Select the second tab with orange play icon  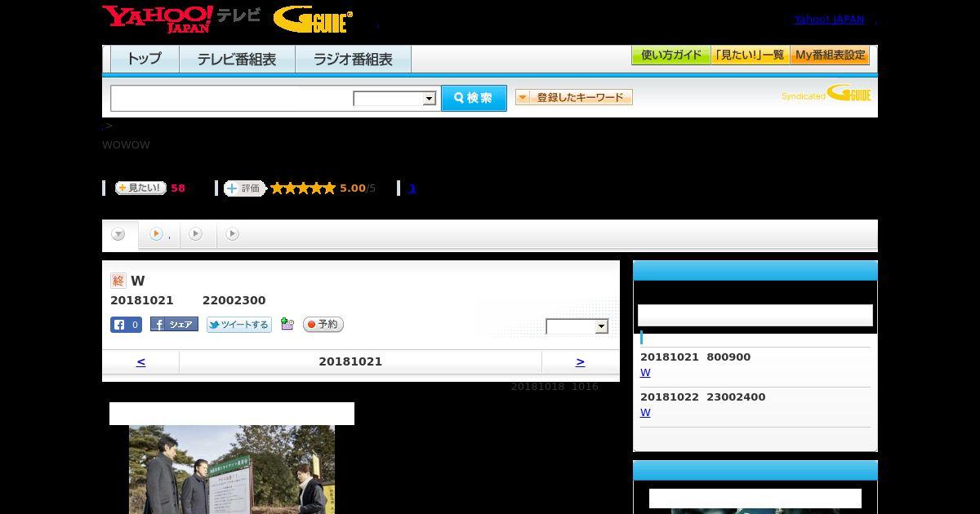click(x=158, y=234)
